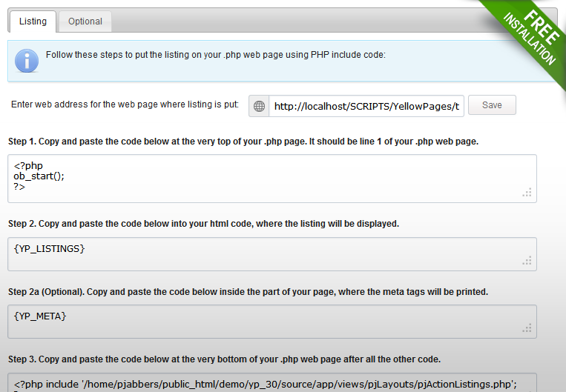Click the Save button
The width and height of the screenshot is (566, 392).
click(492, 105)
